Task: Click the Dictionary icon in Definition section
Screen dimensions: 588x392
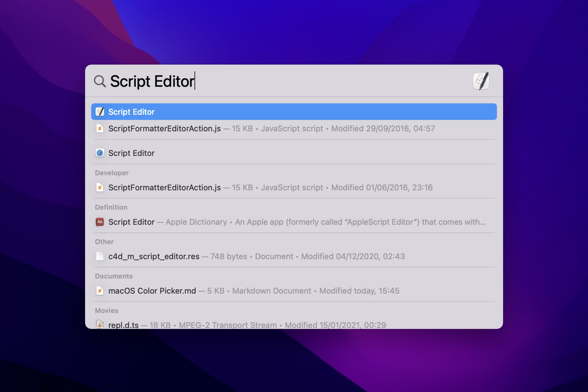Action: tap(100, 222)
